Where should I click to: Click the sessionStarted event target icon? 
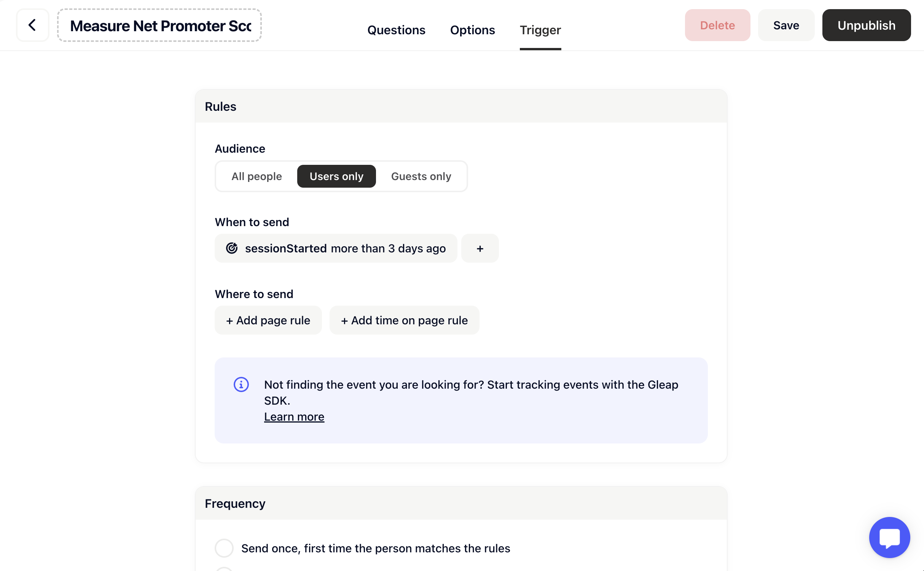click(x=233, y=248)
